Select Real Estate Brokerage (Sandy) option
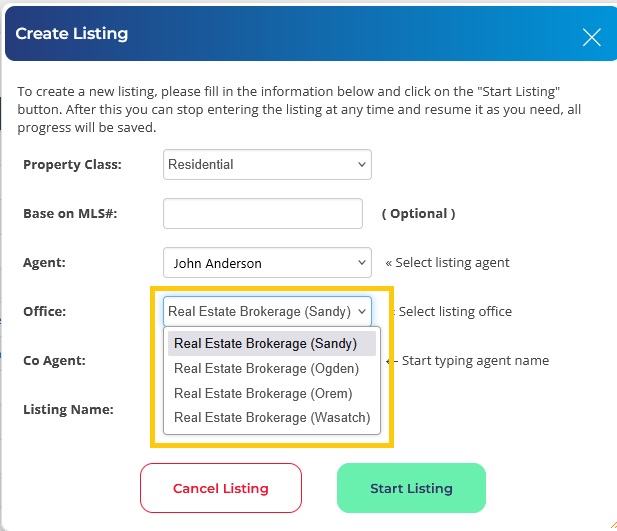617x531 pixels. (265, 343)
